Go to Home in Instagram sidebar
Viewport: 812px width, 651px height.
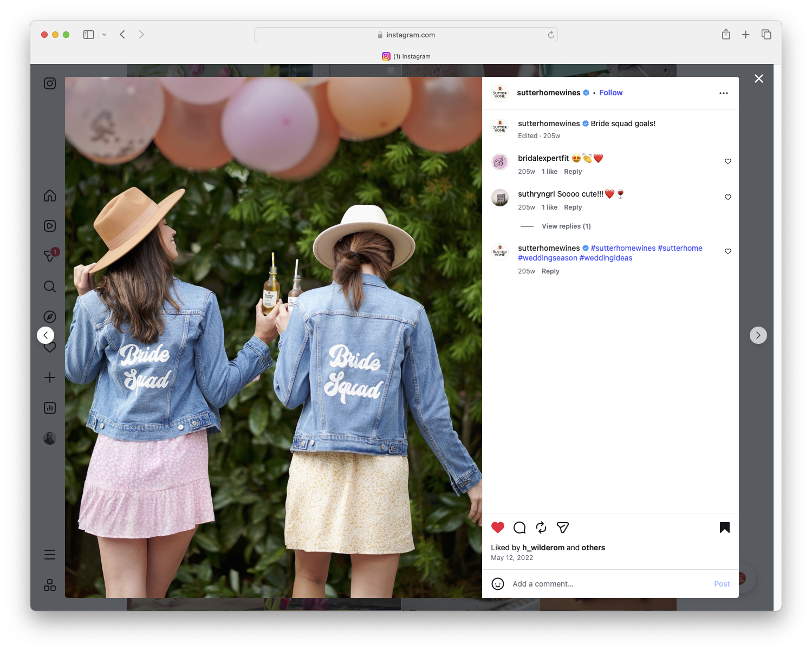pyautogui.click(x=50, y=196)
